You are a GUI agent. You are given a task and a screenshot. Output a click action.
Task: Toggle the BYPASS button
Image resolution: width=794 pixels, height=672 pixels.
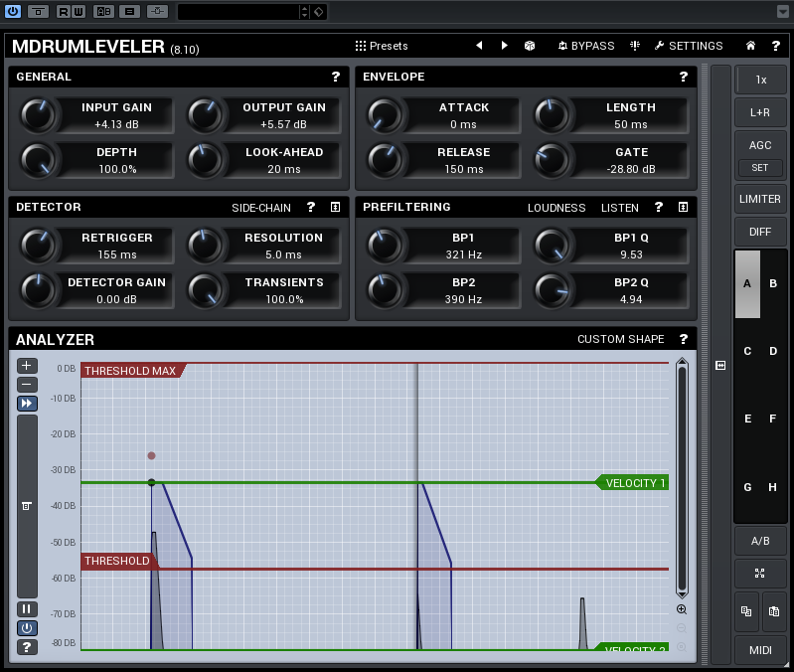tap(586, 46)
